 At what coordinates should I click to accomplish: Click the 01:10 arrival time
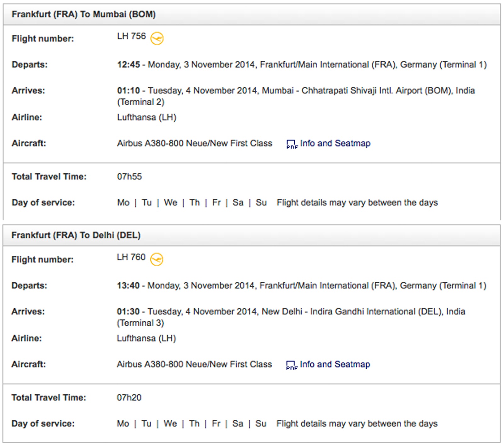click(x=129, y=90)
